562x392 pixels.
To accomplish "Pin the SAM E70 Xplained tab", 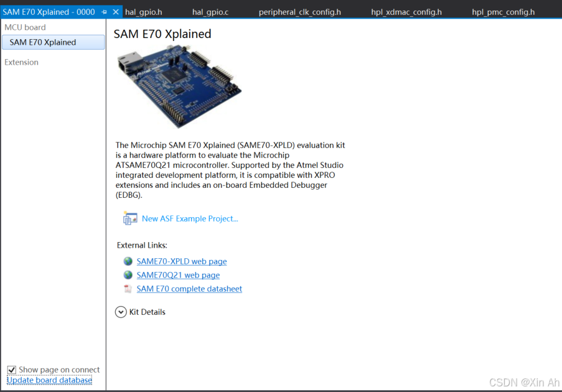I will click(104, 11).
